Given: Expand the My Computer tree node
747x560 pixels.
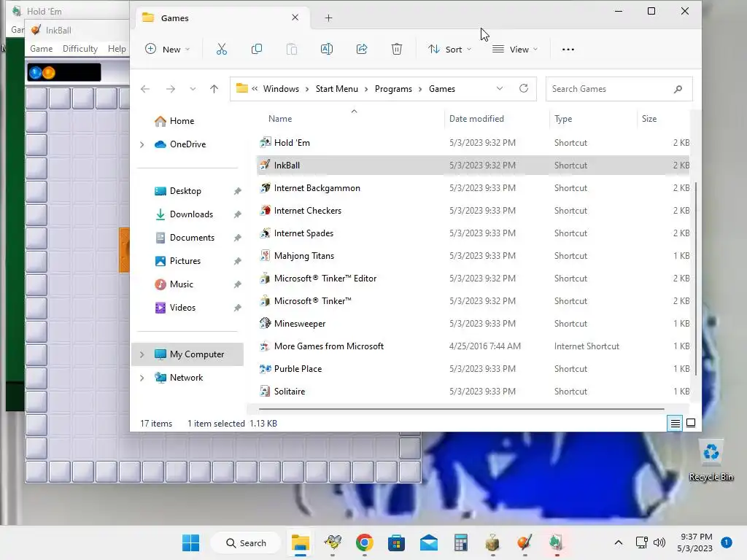Looking at the screenshot, I should click(x=142, y=354).
